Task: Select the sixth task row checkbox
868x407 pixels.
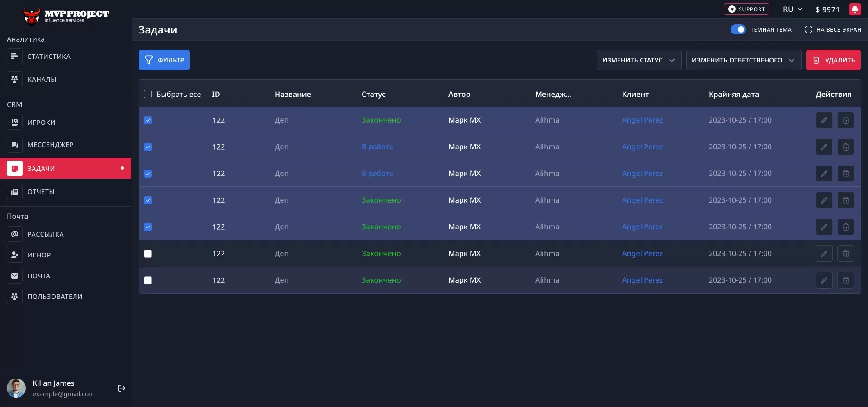Action: click(147, 254)
